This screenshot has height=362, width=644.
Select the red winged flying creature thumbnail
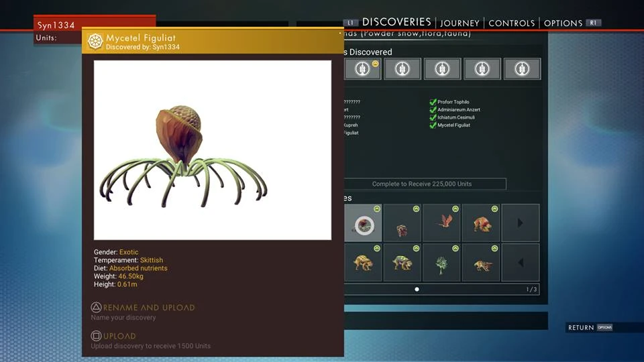[x=441, y=223]
